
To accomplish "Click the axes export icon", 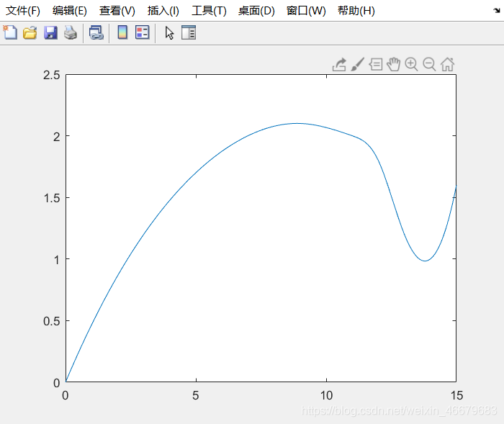I will [x=339, y=64].
